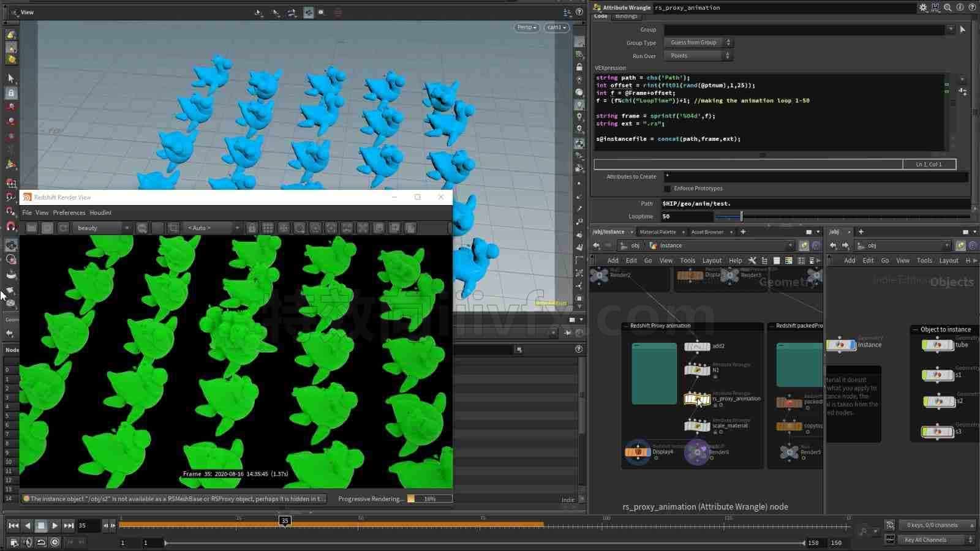Image resolution: width=980 pixels, height=551 pixels.
Task: Open Preferences menu in Redshift Render View
Action: click(x=69, y=212)
